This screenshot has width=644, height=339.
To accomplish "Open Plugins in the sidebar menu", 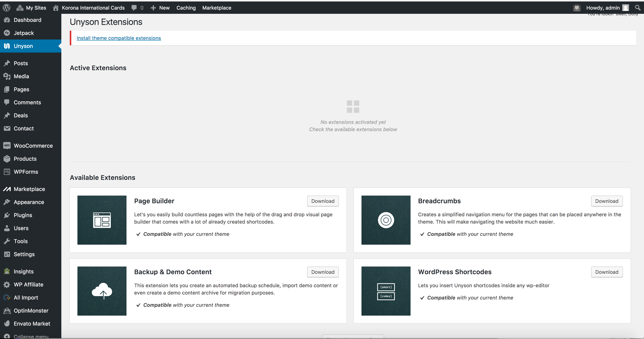I will [23, 215].
